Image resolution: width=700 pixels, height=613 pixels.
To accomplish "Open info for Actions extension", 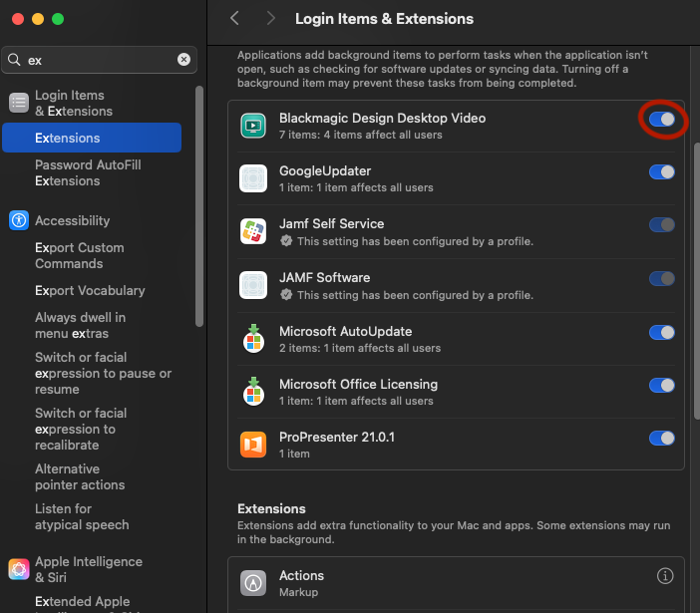I will (665, 576).
